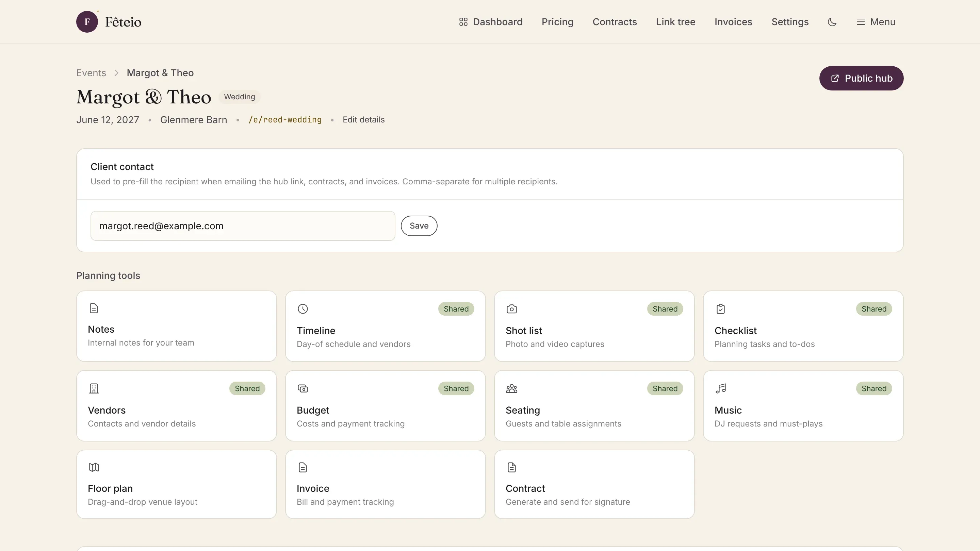Image resolution: width=980 pixels, height=551 pixels.
Task: Click Edit details link
Action: point(363,120)
